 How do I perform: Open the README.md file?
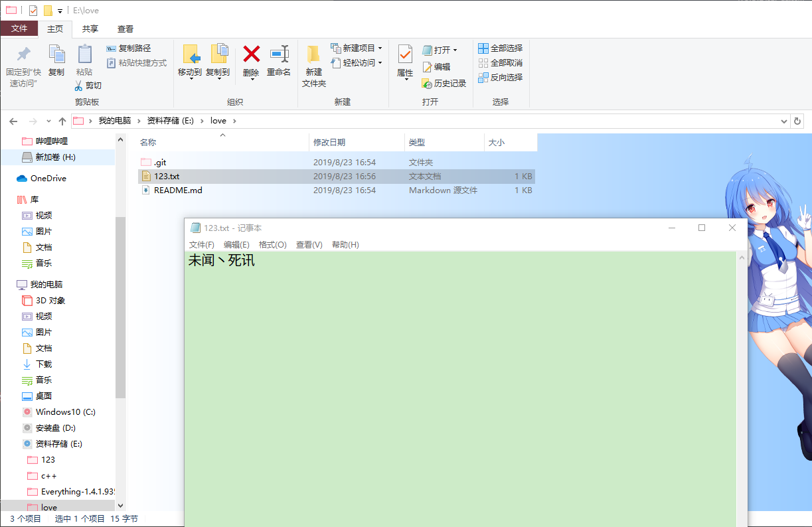pyautogui.click(x=177, y=190)
